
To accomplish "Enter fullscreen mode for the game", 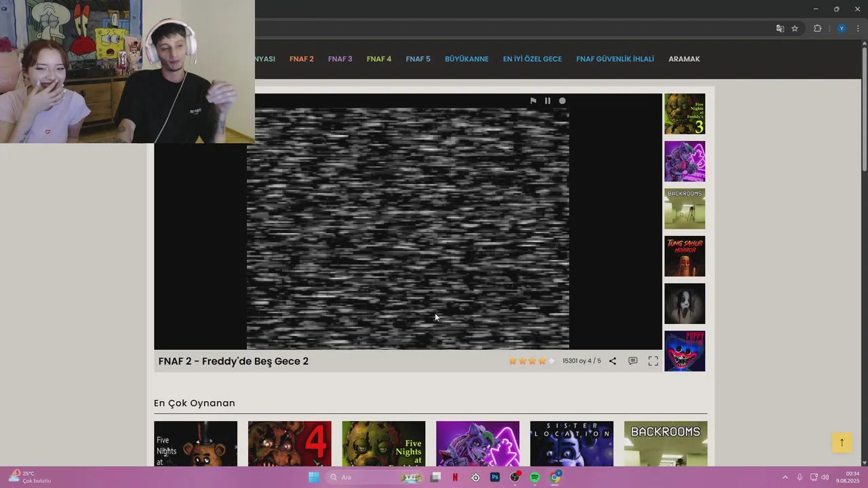I will [653, 361].
